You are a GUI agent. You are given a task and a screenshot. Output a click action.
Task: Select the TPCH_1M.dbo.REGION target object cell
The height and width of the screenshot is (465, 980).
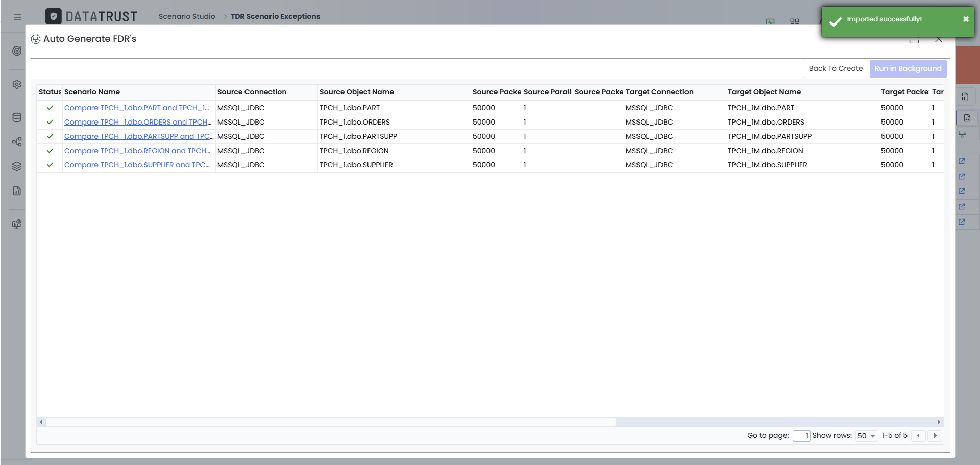coord(802,151)
